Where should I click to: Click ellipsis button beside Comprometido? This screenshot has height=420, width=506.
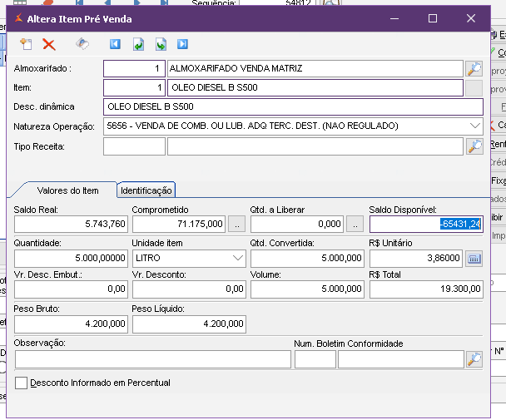pyautogui.click(x=236, y=224)
